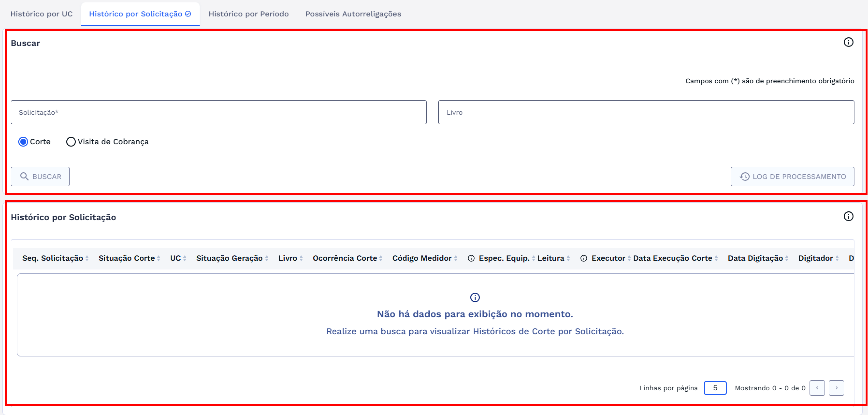Open LOG DE PROCESSAMENTO
This screenshot has width=868, height=415.
[x=792, y=176]
